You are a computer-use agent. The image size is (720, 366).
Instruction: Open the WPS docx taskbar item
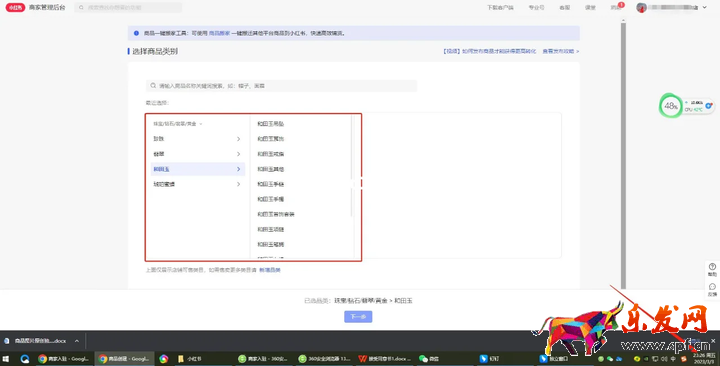[384, 359]
